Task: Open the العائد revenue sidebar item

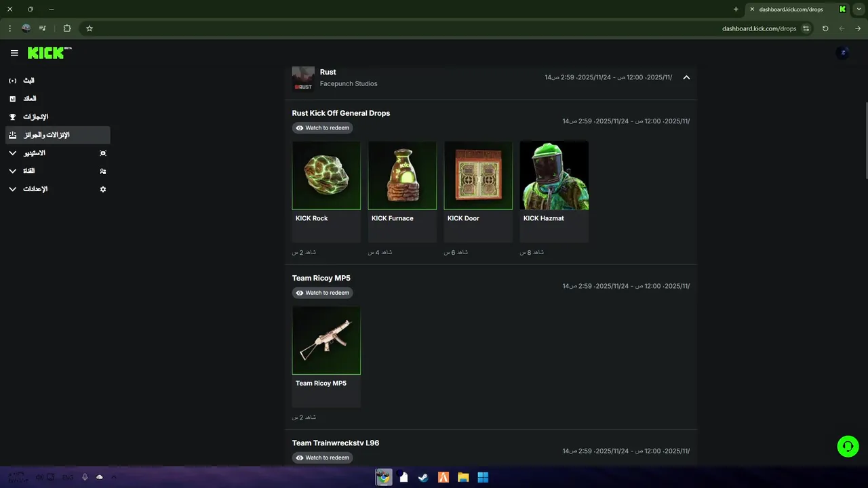Action: tap(58, 99)
